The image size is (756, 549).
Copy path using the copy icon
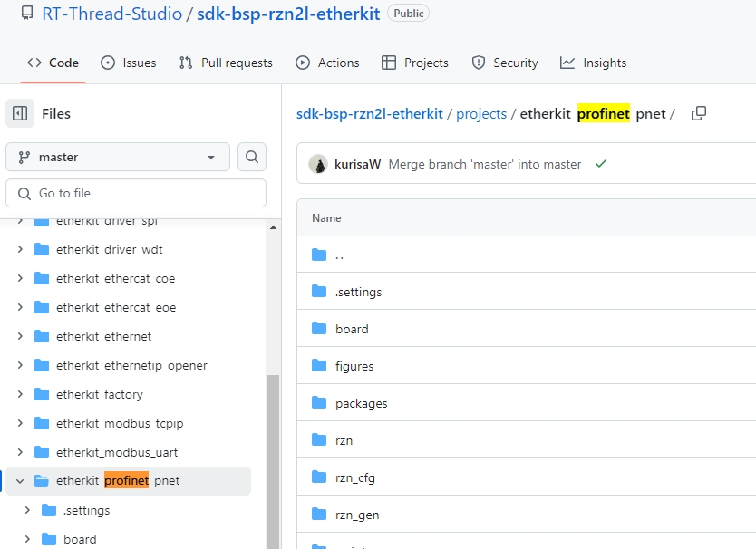pyautogui.click(x=699, y=114)
